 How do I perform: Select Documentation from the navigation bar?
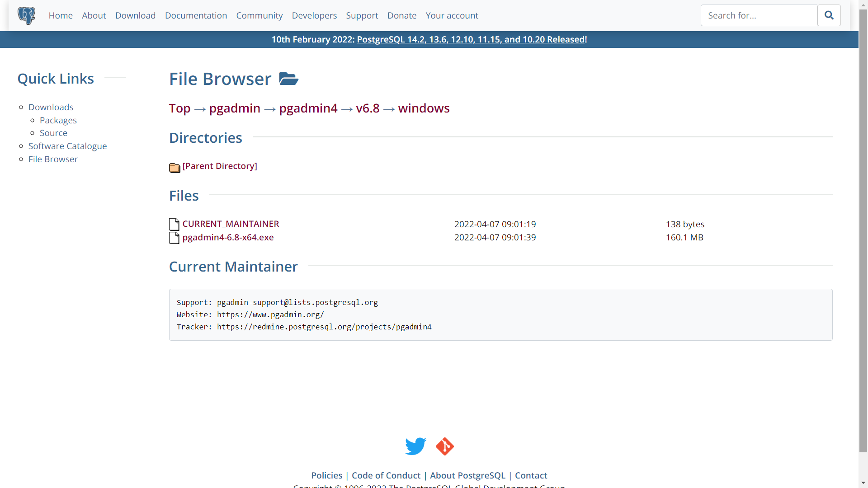(196, 15)
